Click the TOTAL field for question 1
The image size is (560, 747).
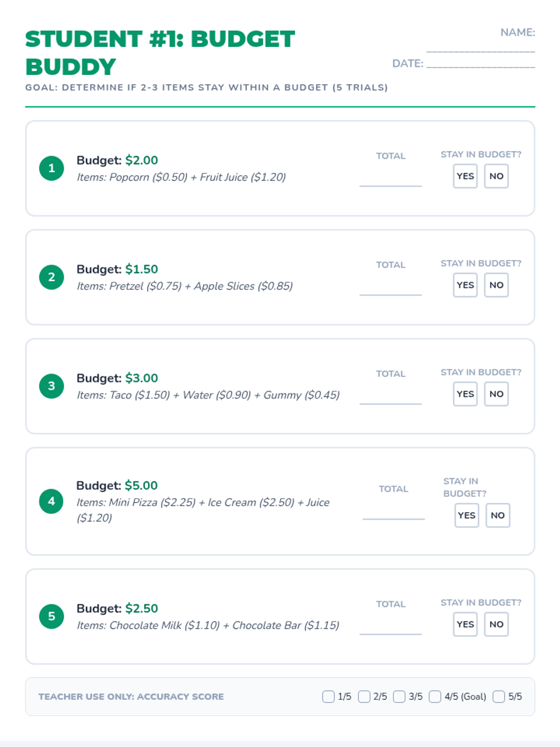(x=391, y=180)
